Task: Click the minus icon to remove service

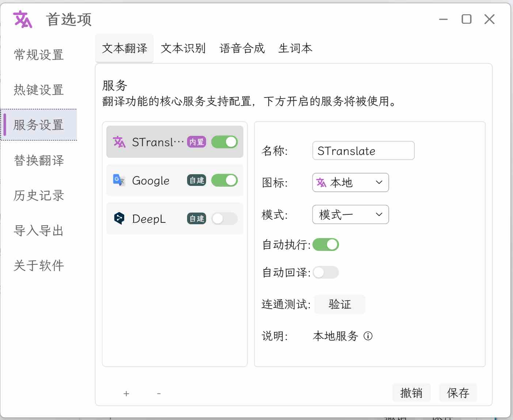Action: (159, 394)
